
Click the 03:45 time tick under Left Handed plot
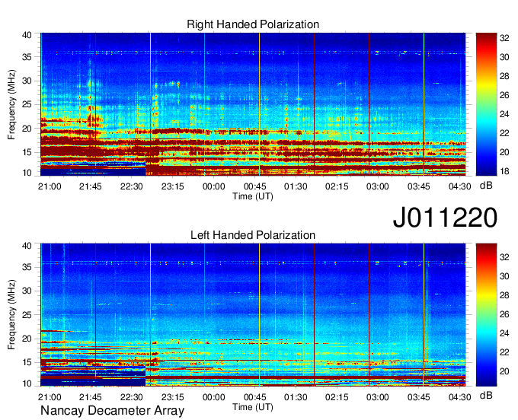point(418,397)
